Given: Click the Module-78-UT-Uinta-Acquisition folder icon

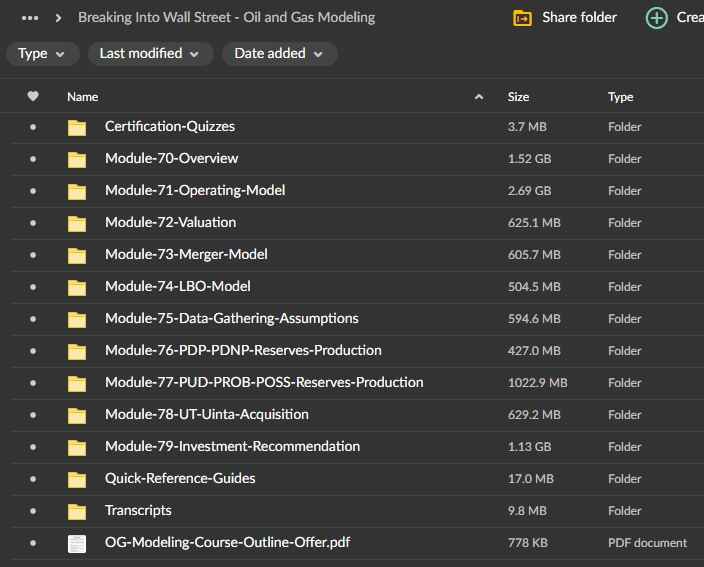Looking at the screenshot, I should pos(77,415).
